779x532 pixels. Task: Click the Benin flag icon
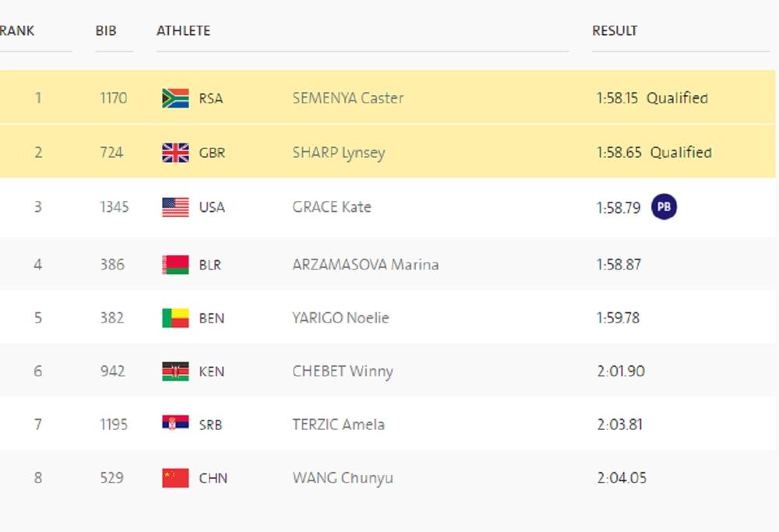click(x=175, y=318)
